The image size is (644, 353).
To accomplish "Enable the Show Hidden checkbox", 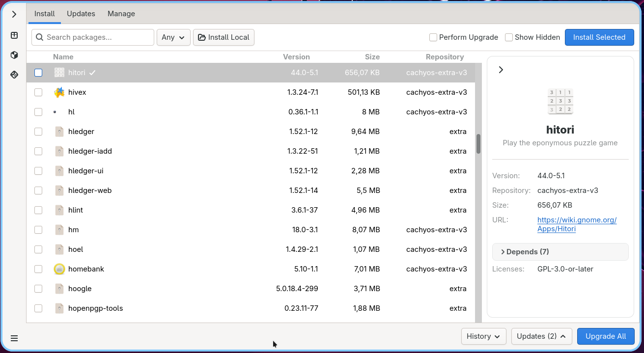I will point(509,37).
